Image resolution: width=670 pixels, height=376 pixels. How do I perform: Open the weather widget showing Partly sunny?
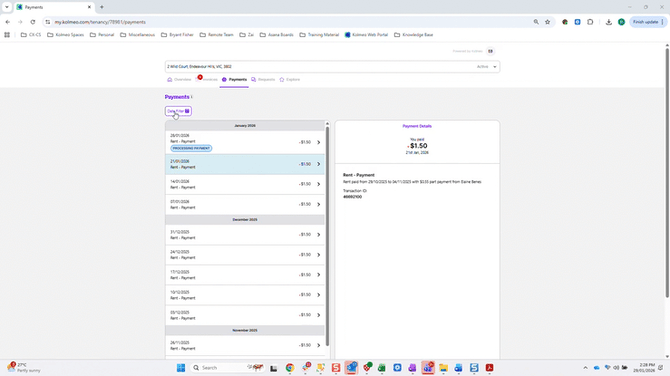point(24,367)
